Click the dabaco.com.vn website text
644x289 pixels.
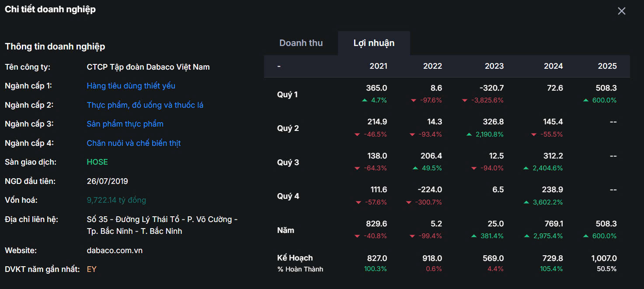115,250
